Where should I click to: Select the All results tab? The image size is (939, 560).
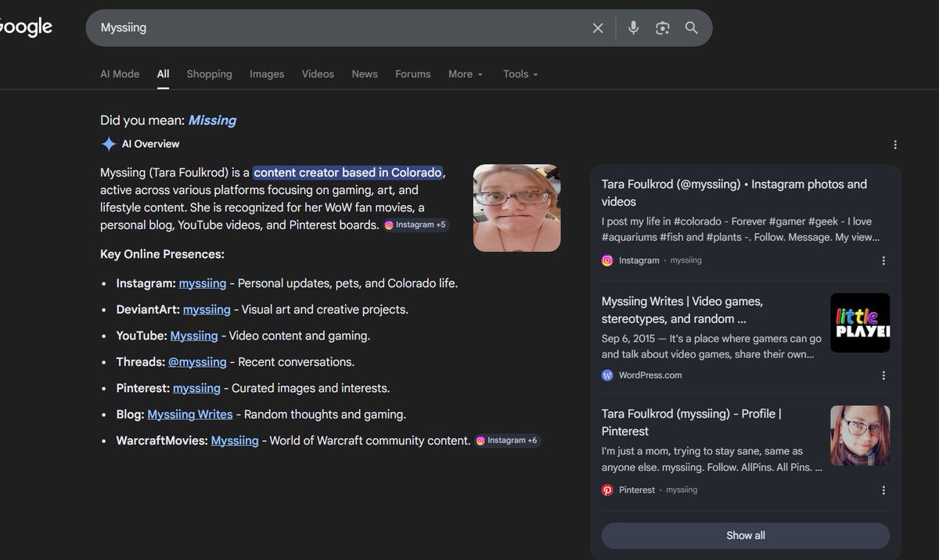163,74
